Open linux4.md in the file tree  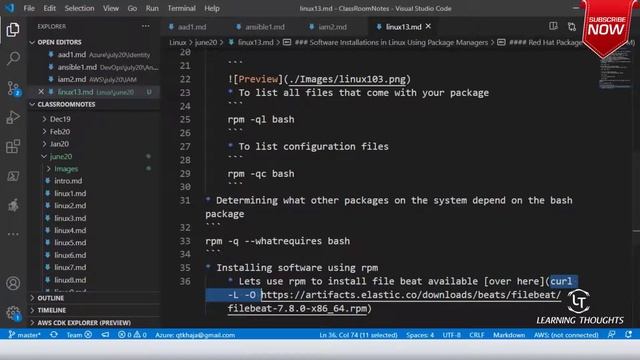pos(70,230)
